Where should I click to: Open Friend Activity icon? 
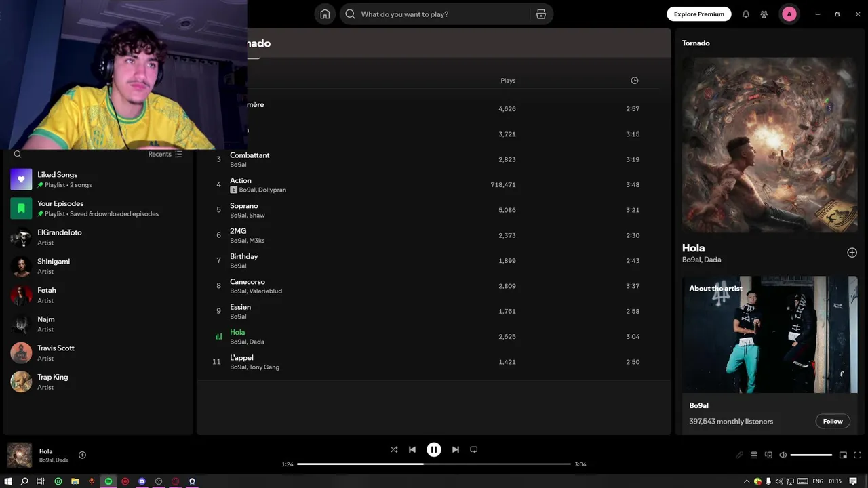pos(764,14)
